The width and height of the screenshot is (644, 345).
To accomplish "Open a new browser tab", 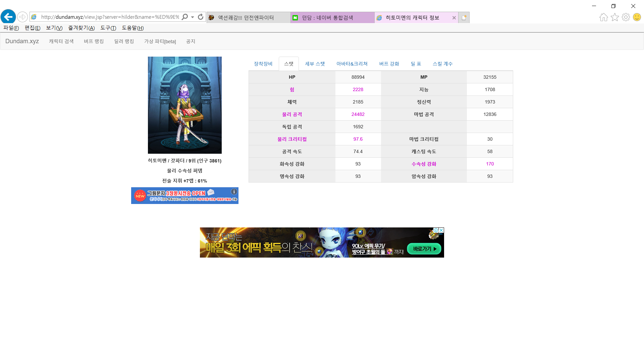I will click(464, 17).
